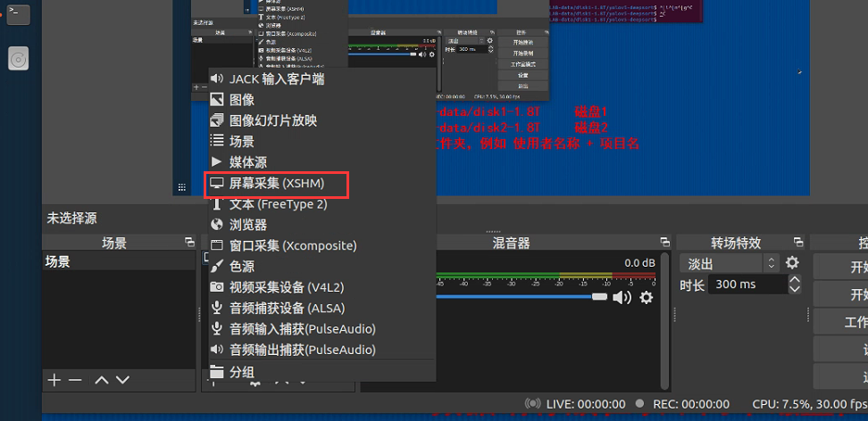The width and height of the screenshot is (868, 421).
Task: Choose 图像 from the source menu
Action: pos(322,100)
